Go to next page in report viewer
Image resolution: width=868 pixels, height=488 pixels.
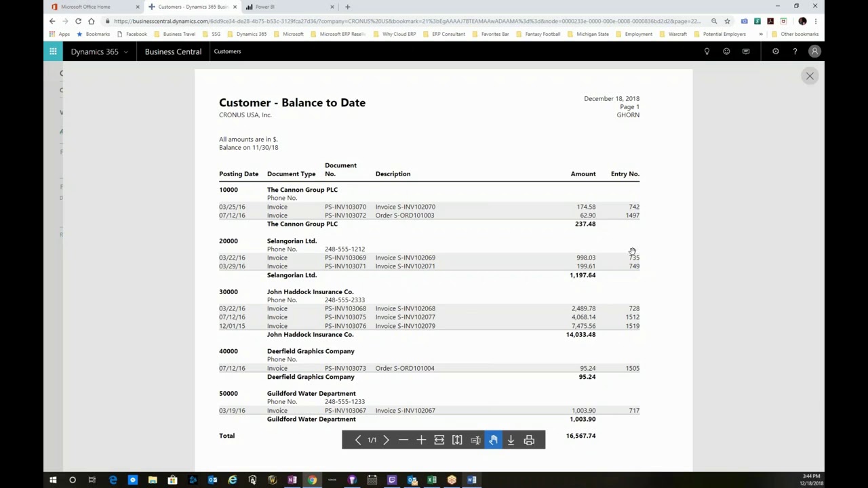(386, 441)
